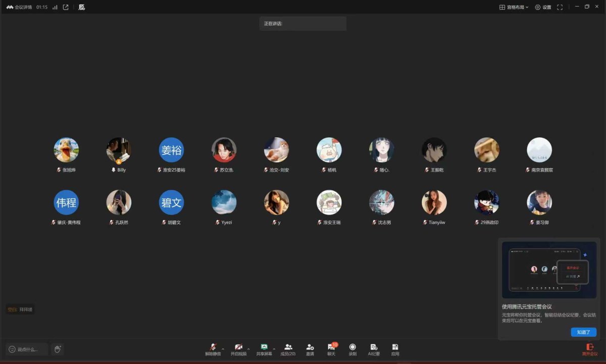The height and width of the screenshot is (364, 606).
Task: Click 张旭烨's profile avatar
Action: [x=66, y=149]
